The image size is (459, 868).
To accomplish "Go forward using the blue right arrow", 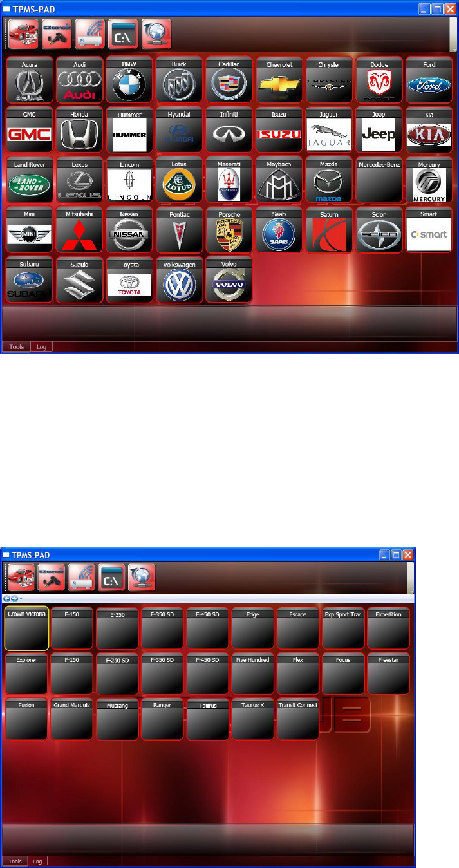I will tap(14, 599).
